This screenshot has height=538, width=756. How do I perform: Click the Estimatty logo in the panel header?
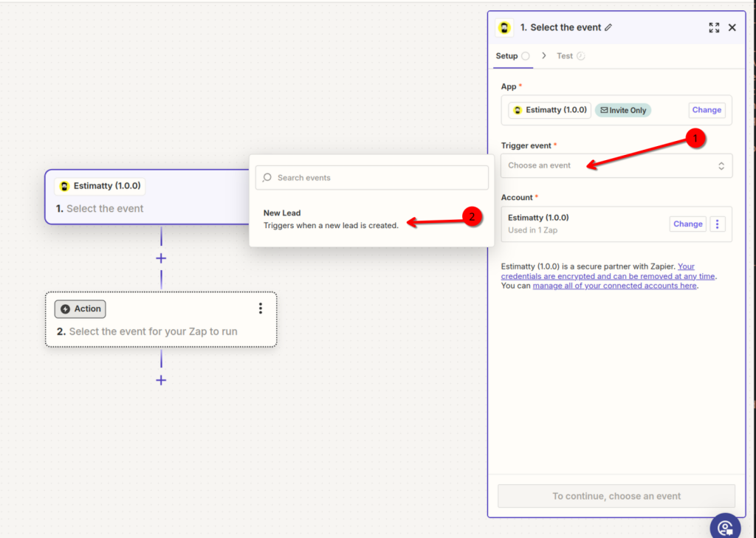[x=504, y=28]
